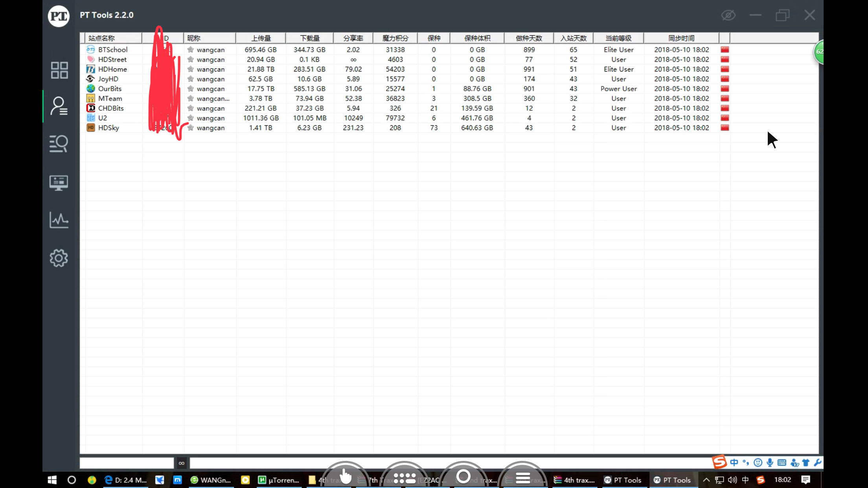
Task: Click the PT Tools logo
Action: click(x=59, y=16)
